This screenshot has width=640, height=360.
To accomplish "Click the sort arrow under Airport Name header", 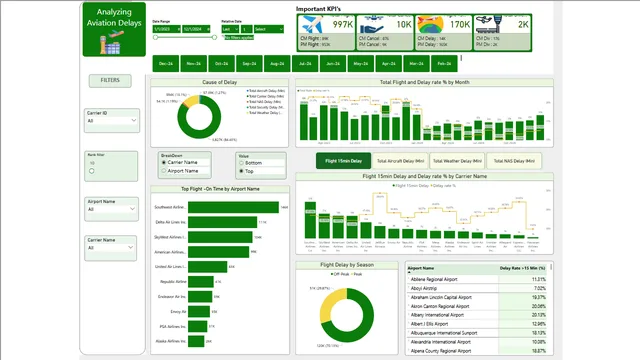I will point(409,272).
